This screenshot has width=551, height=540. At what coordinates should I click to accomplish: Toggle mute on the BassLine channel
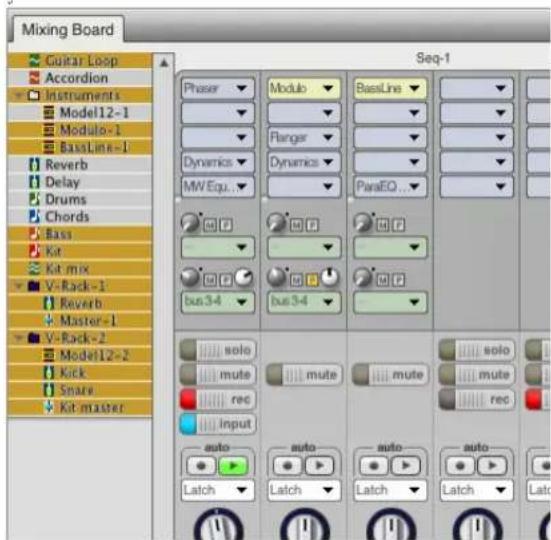click(x=390, y=375)
